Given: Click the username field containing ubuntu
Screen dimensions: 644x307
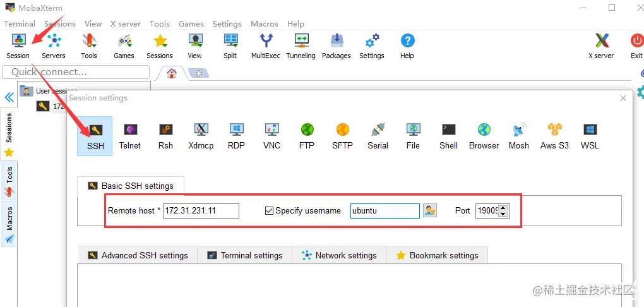Looking at the screenshot, I should (385, 211).
